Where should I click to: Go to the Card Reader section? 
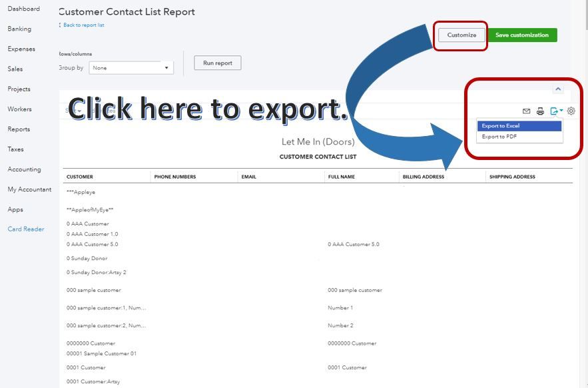pos(25,229)
